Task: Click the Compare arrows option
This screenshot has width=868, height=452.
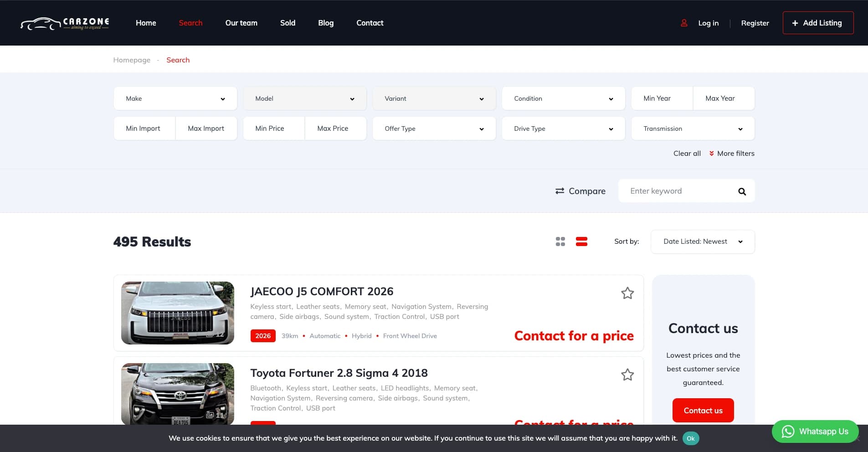Action: (x=580, y=191)
